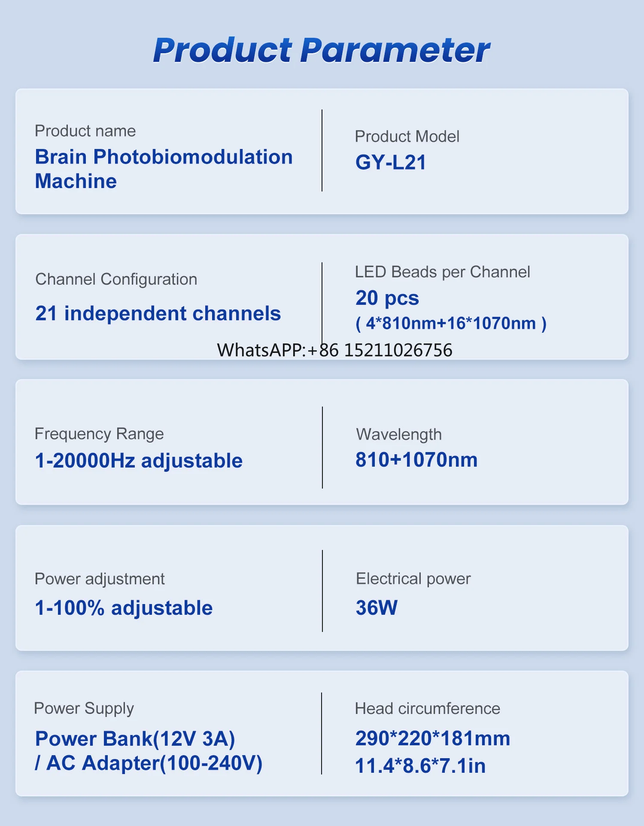The width and height of the screenshot is (644, 826).
Task: Click the Product Model label
Action: click(x=407, y=137)
